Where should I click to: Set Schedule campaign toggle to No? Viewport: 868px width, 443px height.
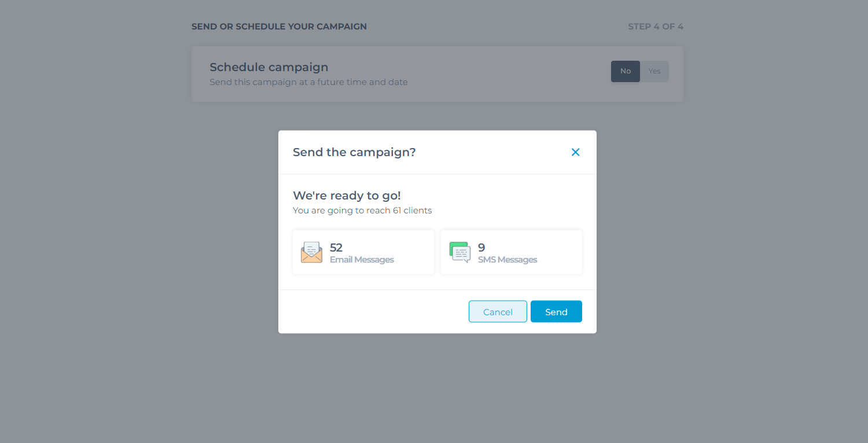point(626,71)
